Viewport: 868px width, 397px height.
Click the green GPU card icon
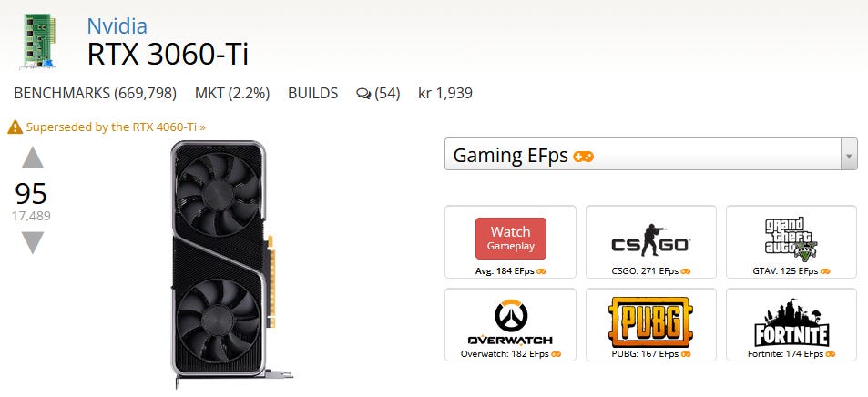pyautogui.click(x=38, y=41)
